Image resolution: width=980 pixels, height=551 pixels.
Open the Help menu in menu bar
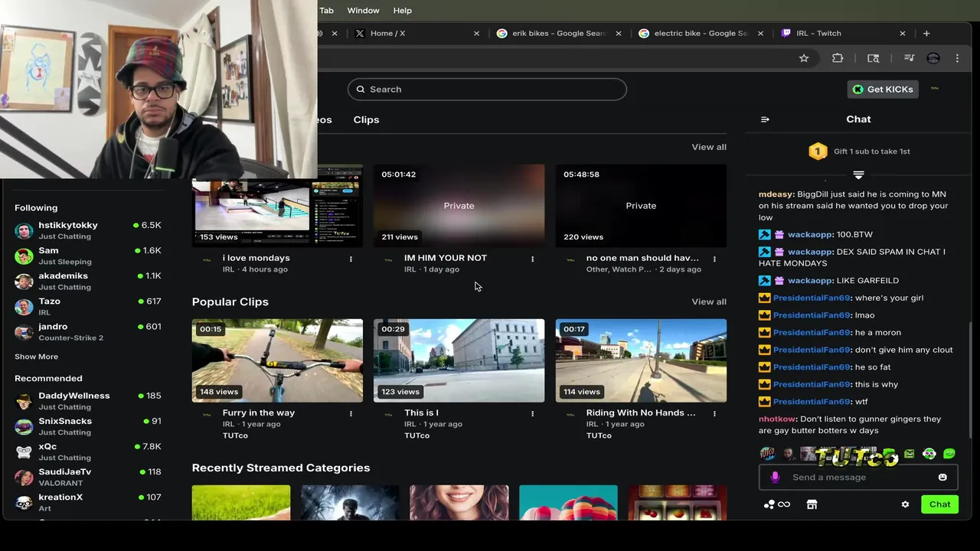point(402,10)
